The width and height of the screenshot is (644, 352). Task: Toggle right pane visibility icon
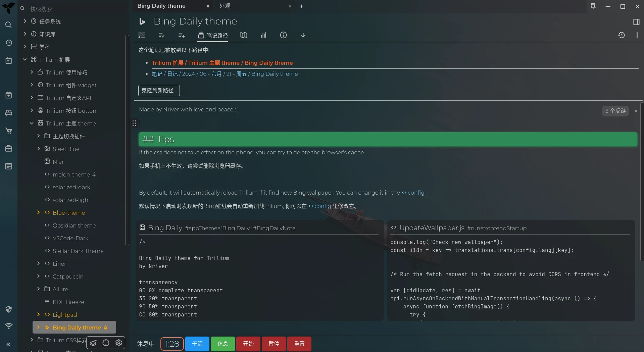click(x=636, y=22)
